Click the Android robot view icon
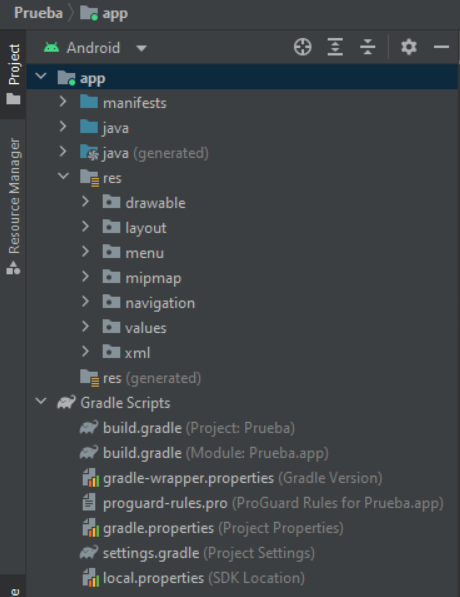The image size is (460, 597). (51, 48)
